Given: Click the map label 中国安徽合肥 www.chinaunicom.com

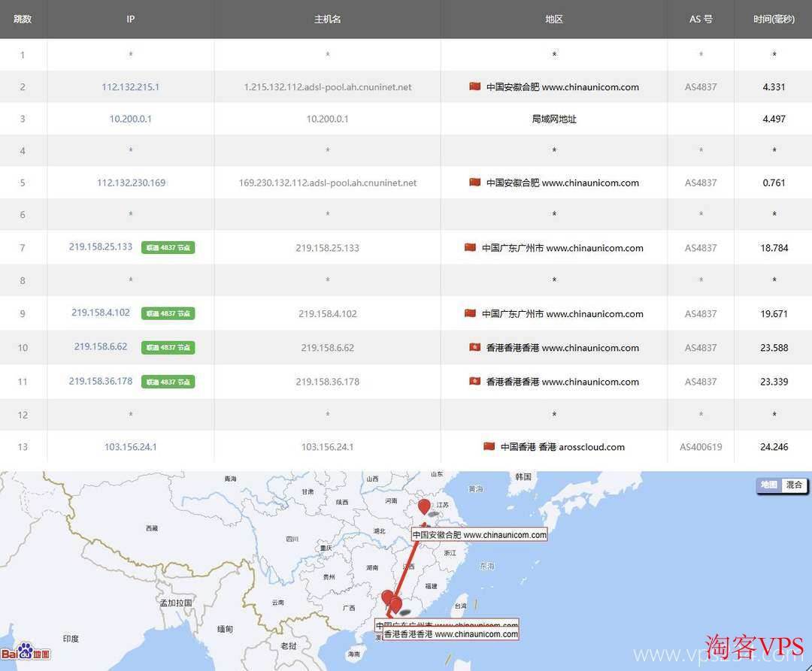Looking at the screenshot, I should point(479,534).
